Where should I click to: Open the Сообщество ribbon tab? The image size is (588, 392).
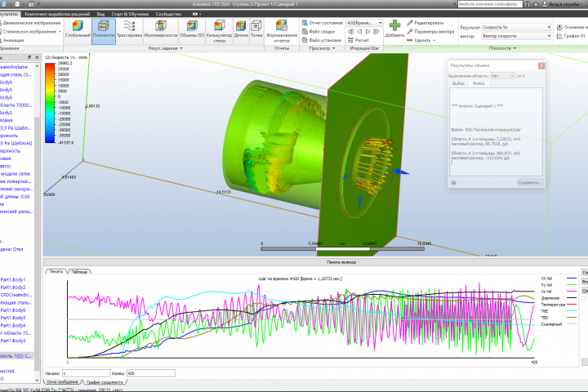[168, 14]
